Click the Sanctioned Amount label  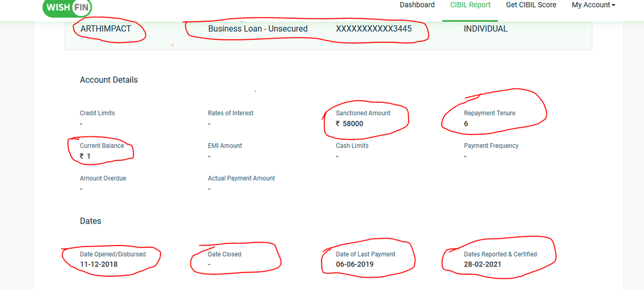(363, 113)
